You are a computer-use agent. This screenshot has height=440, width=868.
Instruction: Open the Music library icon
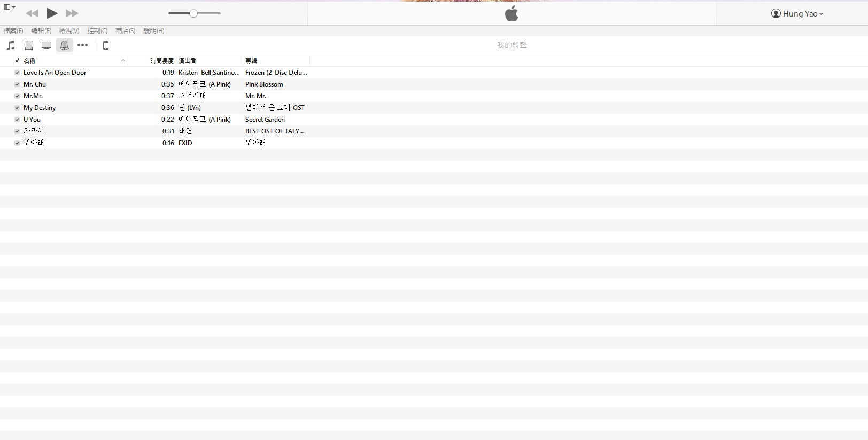tap(11, 45)
